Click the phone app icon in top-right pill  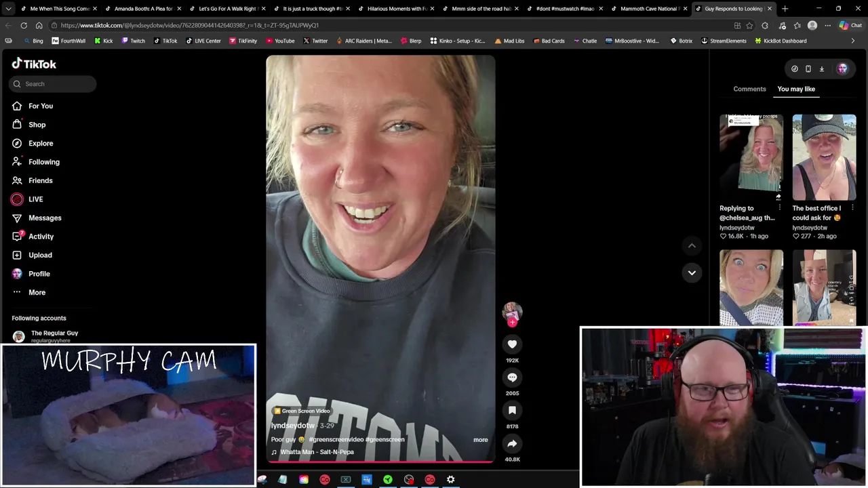808,68
